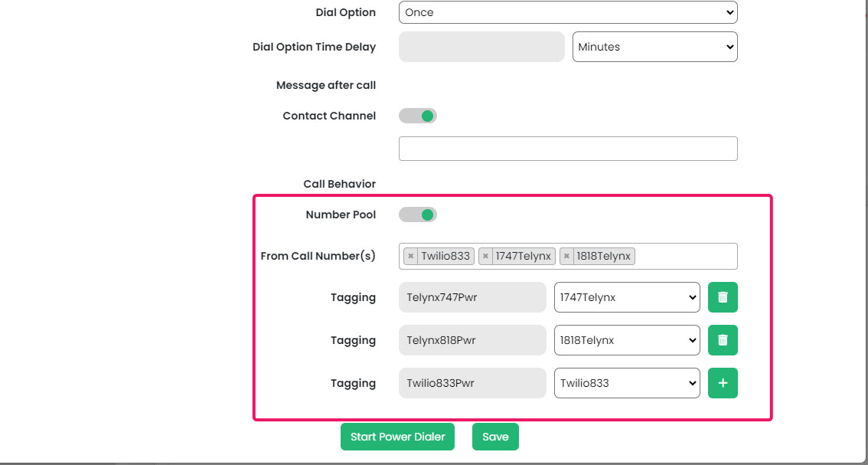
Task: Click the Start Power Dialer button
Action: tap(397, 437)
